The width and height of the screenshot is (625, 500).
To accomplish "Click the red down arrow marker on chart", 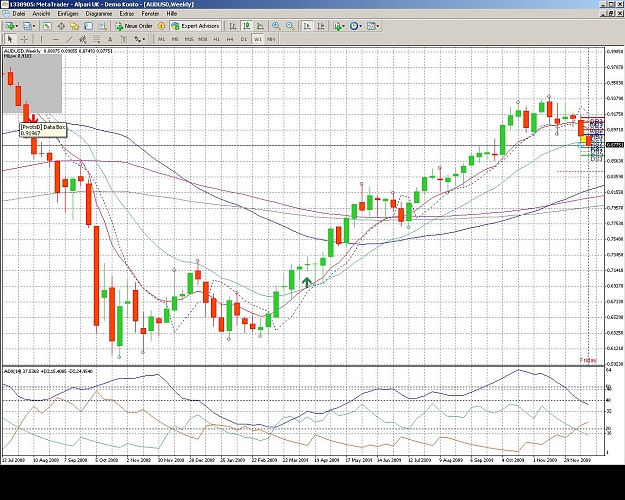I will click(x=34, y=118).
